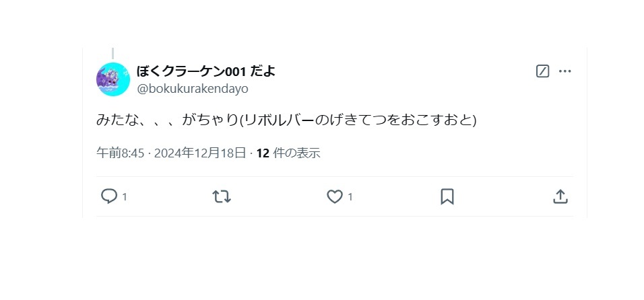Open the 12 件の表示 view count
644x300 pixels.
pos(288,153)
